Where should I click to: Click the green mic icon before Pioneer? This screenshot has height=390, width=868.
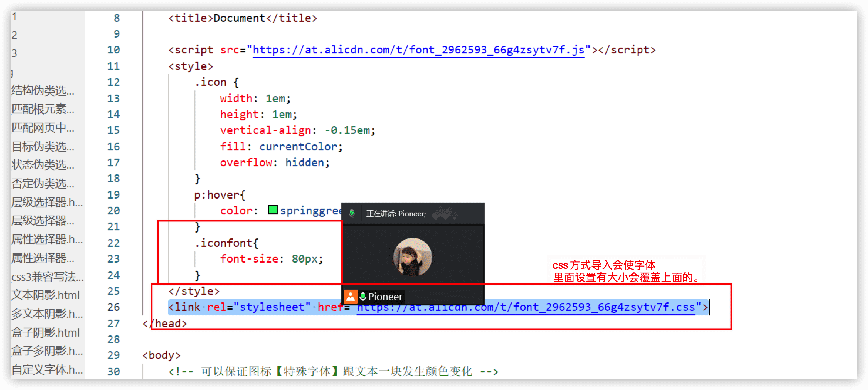(x=363, y=297)
